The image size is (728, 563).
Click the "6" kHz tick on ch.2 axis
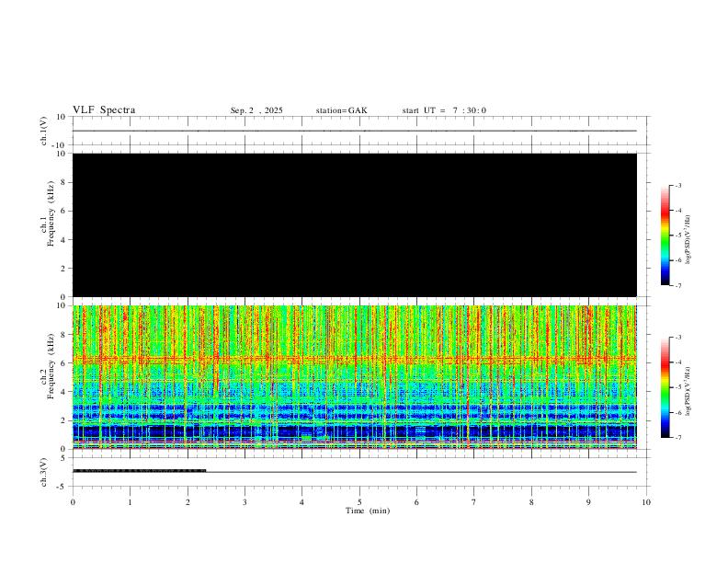(x=63, y=363)
